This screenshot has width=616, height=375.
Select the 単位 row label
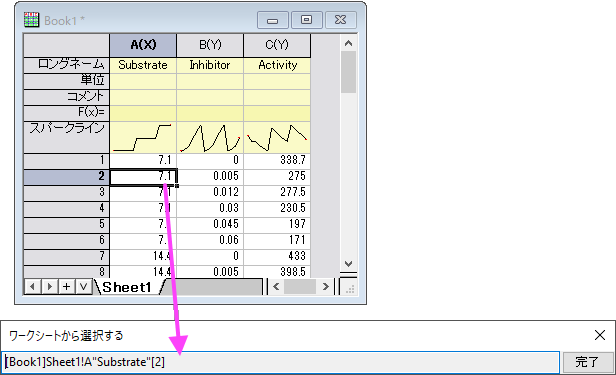click(66, 81)
